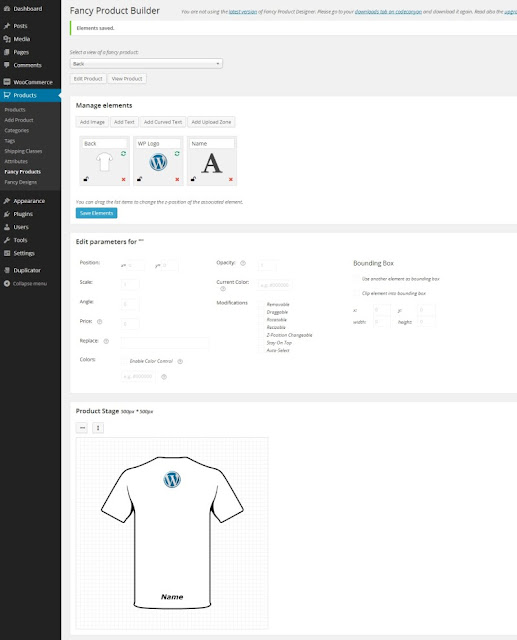Screen dimensions: 517x640
Task: Open the fancy product view dropdown
Action: click(x=146, y=64)
